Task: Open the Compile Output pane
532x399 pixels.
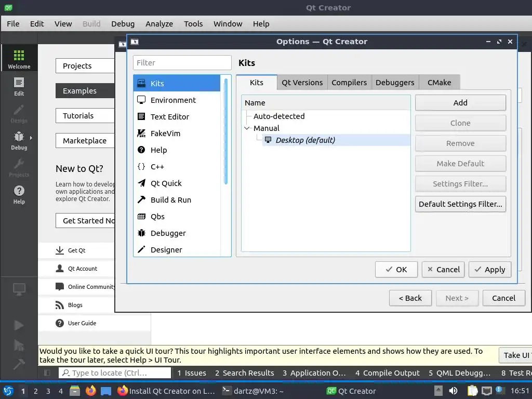Action: [x=388, y=373]
